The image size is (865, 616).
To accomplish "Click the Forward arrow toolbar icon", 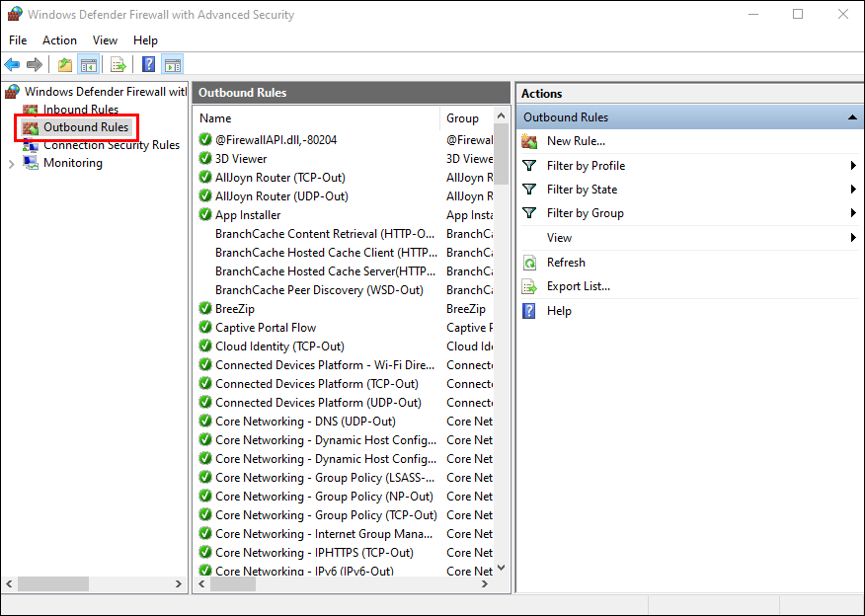I will coord(35,65).
